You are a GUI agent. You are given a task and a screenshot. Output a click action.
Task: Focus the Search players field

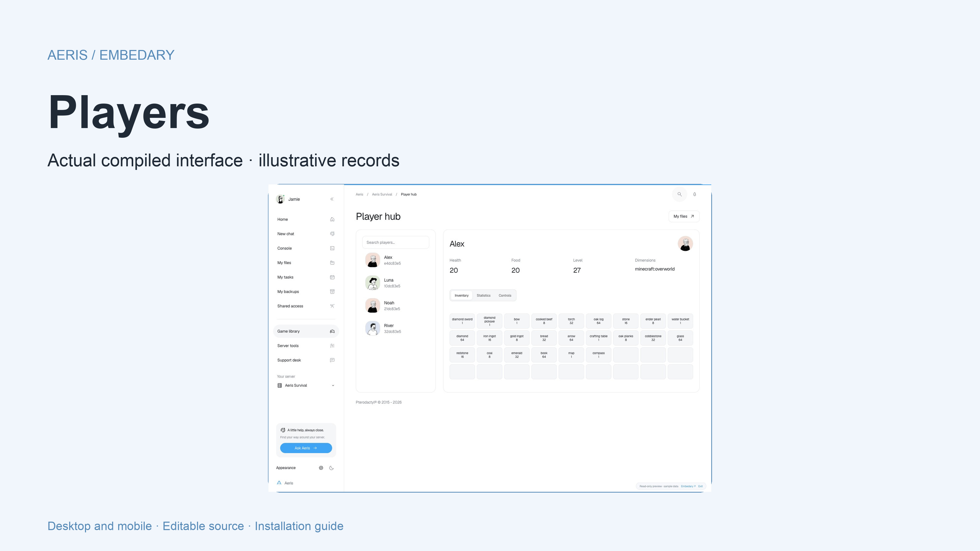point(396,243)
